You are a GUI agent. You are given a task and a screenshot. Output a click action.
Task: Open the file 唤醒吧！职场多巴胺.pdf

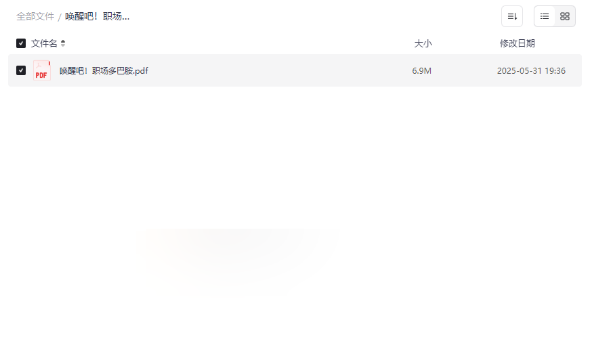point(104,71)
